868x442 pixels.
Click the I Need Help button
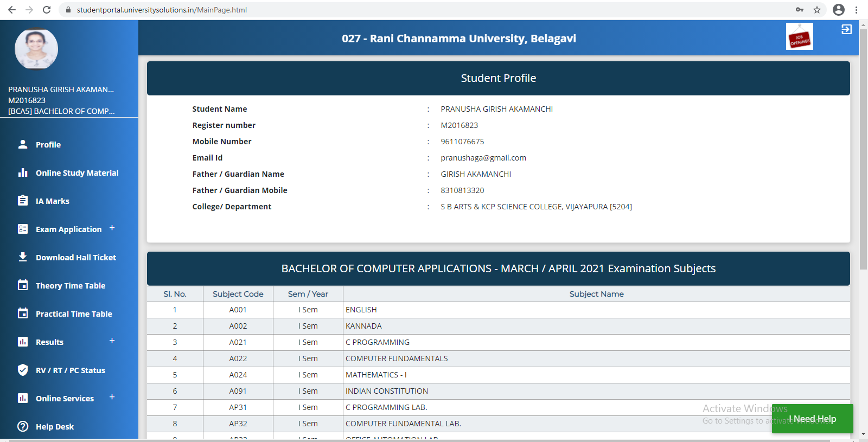point(812,419)
